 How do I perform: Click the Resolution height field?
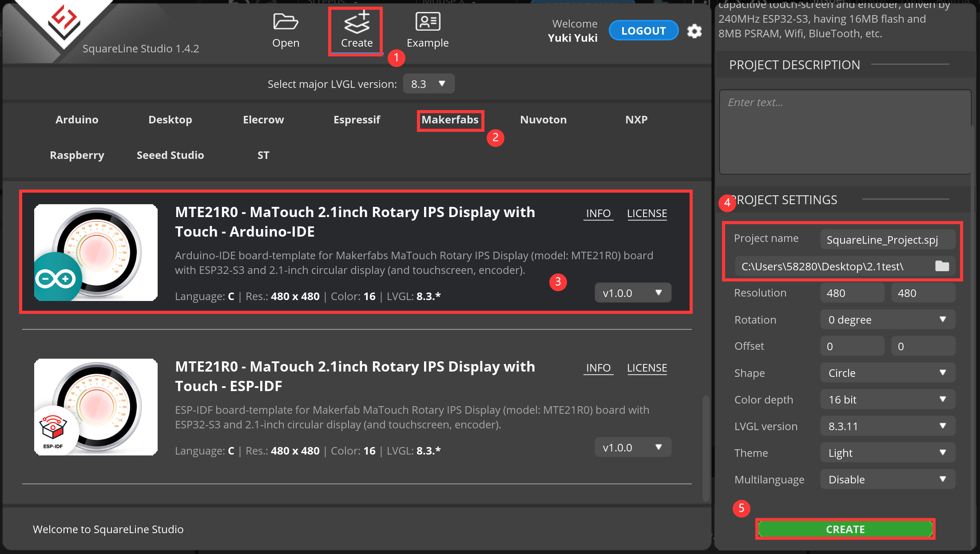coord(923,293)
